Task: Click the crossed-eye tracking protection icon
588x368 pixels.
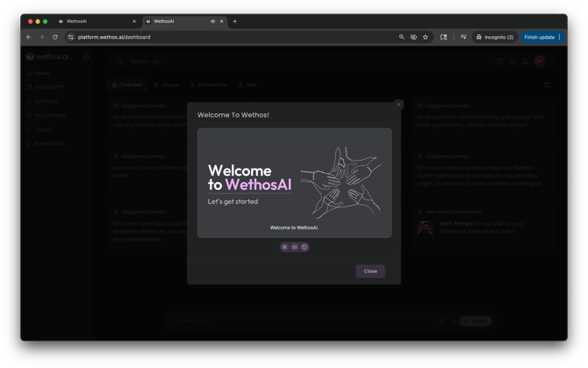Action: tap(413, 37)
